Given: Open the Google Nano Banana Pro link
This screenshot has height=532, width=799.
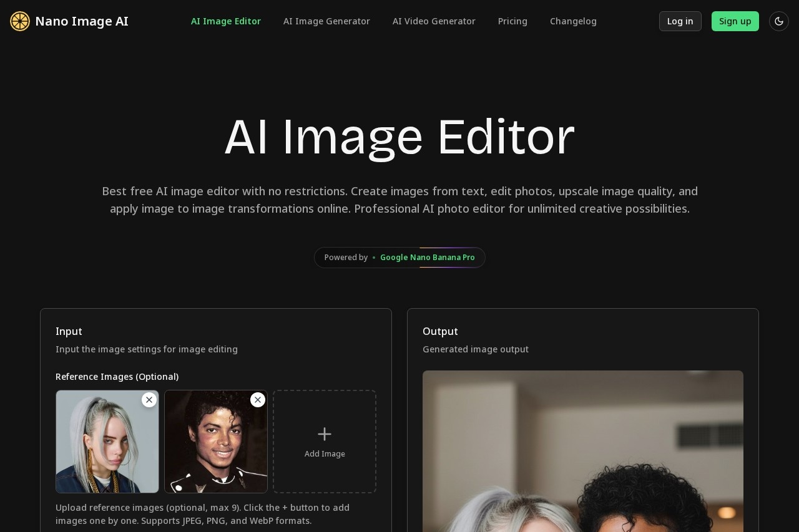Looking at the screenshot, I should 427,257.
